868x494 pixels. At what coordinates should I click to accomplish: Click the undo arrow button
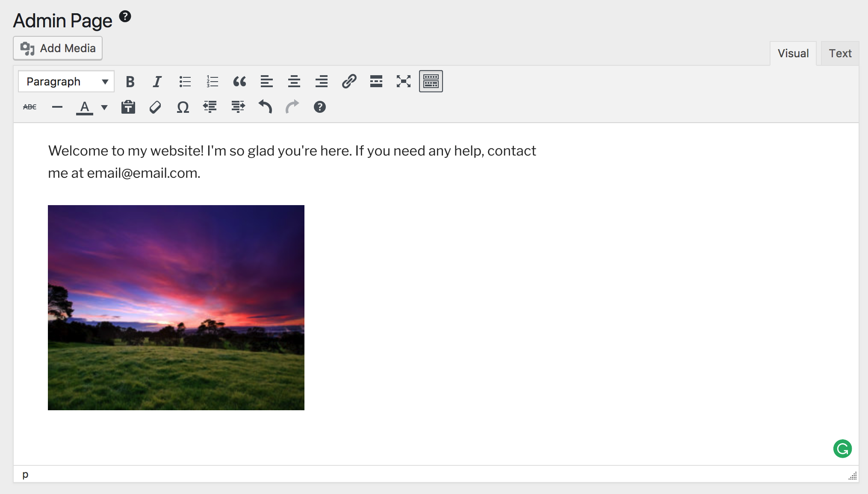coord(265,107)
